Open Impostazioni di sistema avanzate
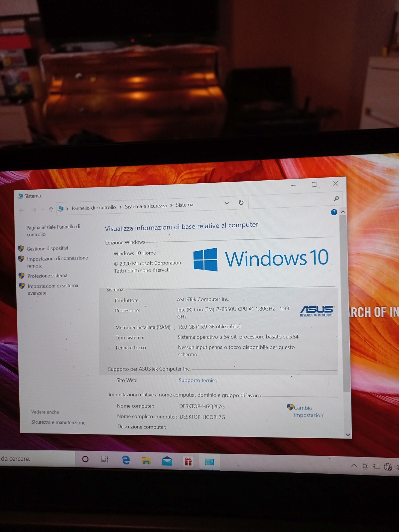 [53, 289]
